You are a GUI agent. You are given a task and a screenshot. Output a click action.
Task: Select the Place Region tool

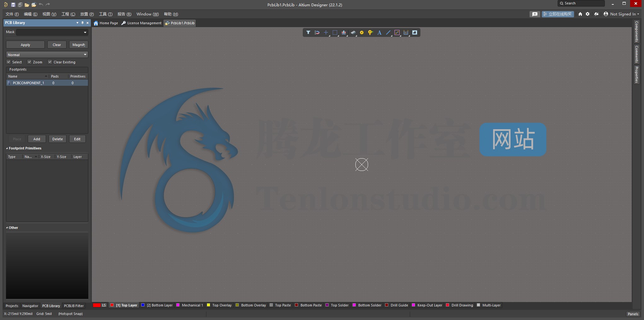pos(415,32)
